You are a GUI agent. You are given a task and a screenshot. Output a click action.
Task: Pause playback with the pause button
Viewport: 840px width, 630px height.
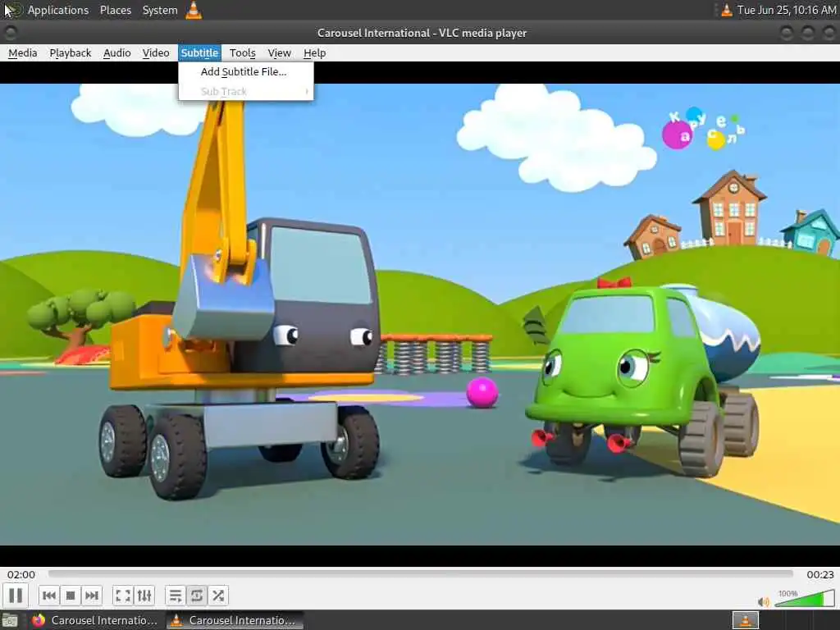tap(16, 596)
